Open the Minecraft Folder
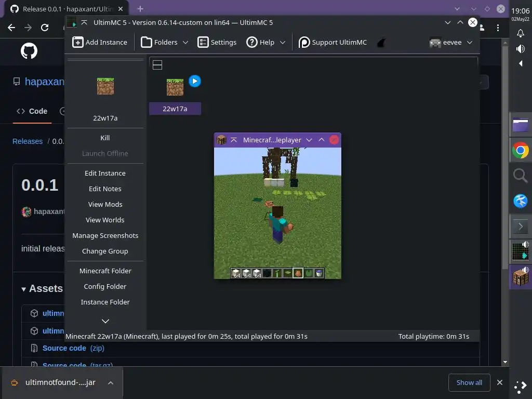The width and height of the screenshot is (532, 399). pyautogui.click(x=105, y=271)
